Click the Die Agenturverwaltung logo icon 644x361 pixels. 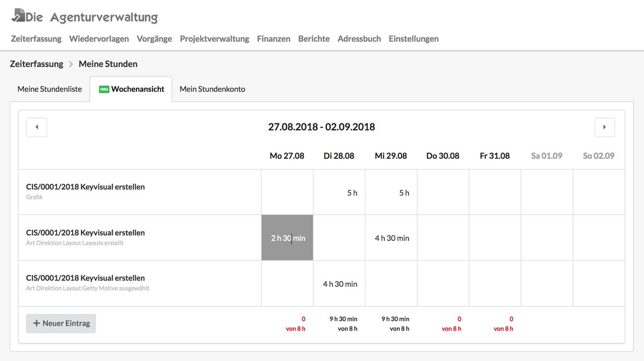click(18, 14)
